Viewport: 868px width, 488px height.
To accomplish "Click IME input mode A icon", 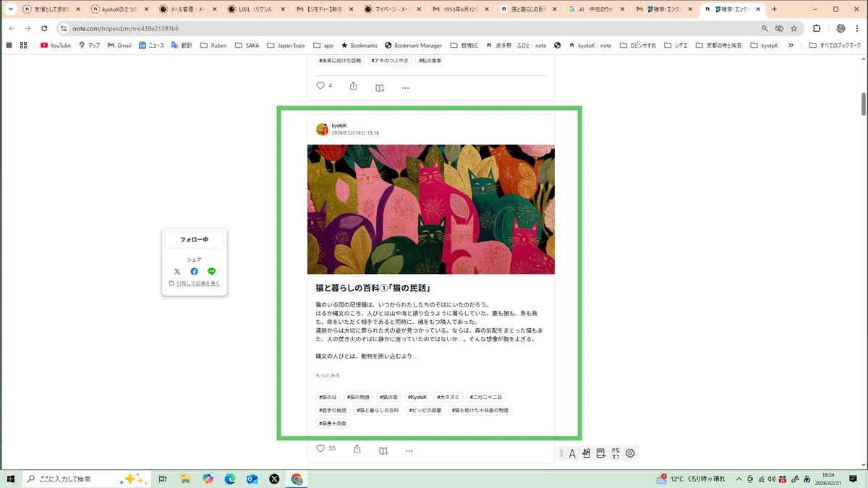I will tap(571, 453).
